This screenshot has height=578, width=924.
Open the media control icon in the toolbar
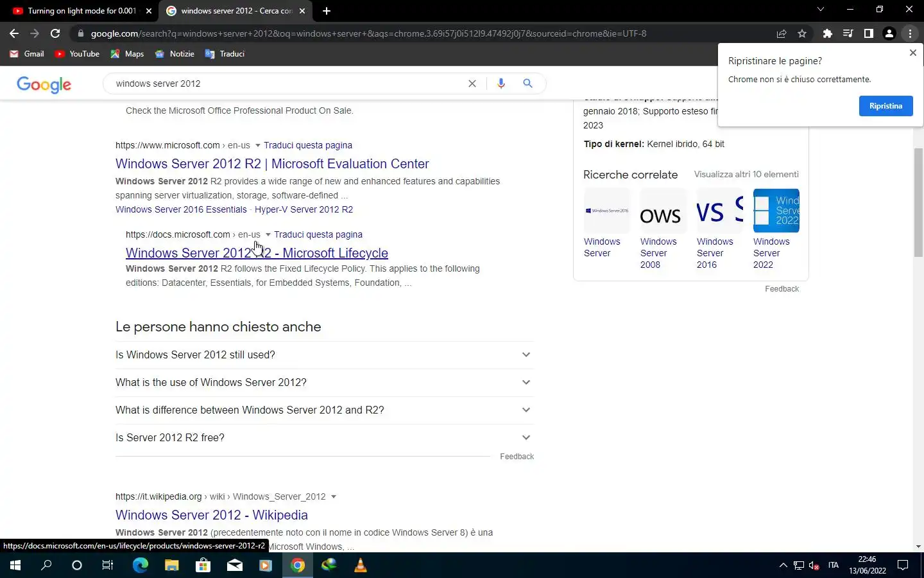tap(848, 33)
